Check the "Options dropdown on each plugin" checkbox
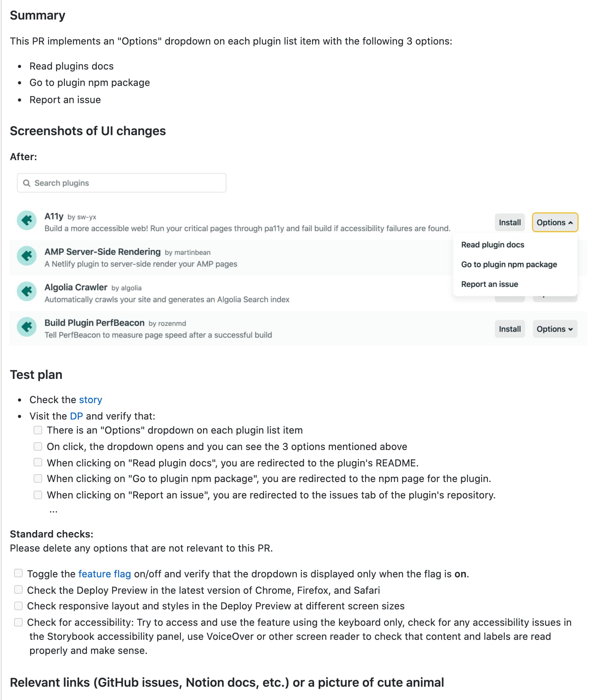The height and width of the screenshot is (700, 596). [38, 430]
